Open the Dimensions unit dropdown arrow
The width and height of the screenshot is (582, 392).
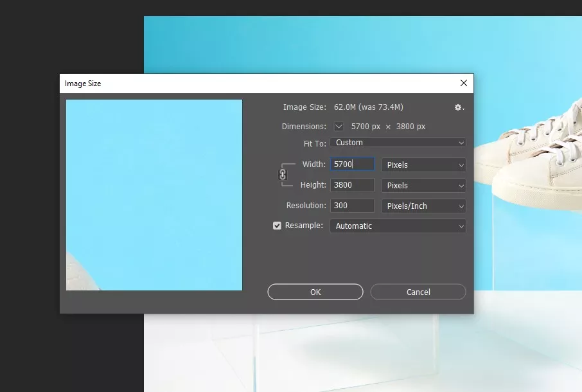point(339,127)
